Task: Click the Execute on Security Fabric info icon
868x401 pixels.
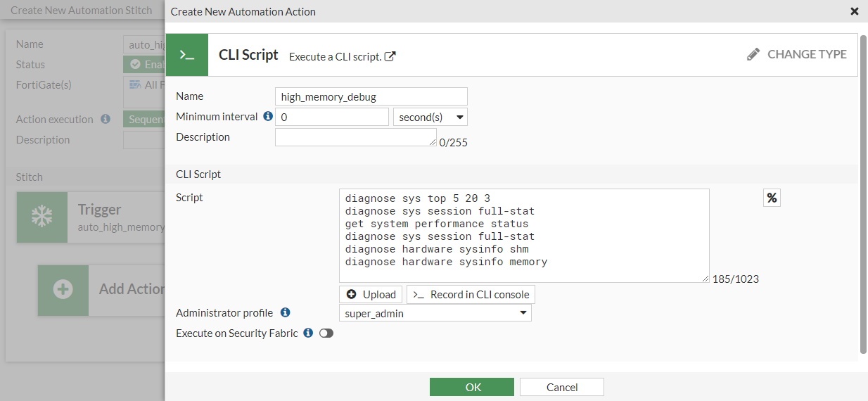Action: [x=307, y=333]
